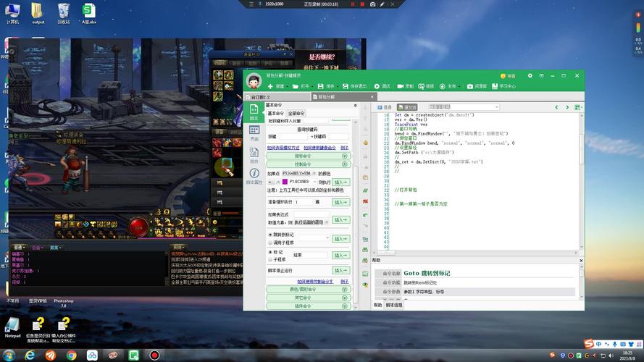This screenshot has height=362, width=644.
Task: Switch to 脚本信息 tab at bottom
Action: coord(394,306)
